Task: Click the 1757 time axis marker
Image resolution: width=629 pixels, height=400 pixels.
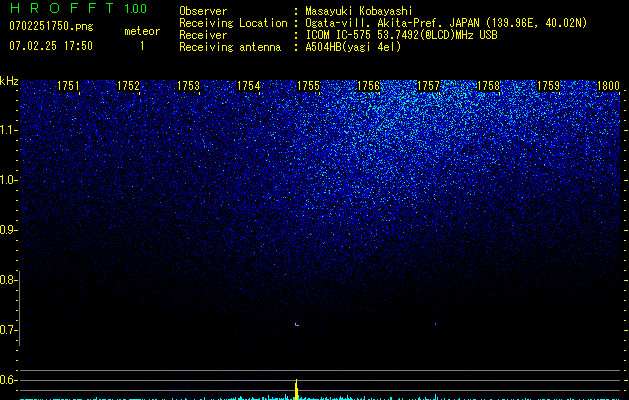Action: pyautogui.click(x=428, y=86)
